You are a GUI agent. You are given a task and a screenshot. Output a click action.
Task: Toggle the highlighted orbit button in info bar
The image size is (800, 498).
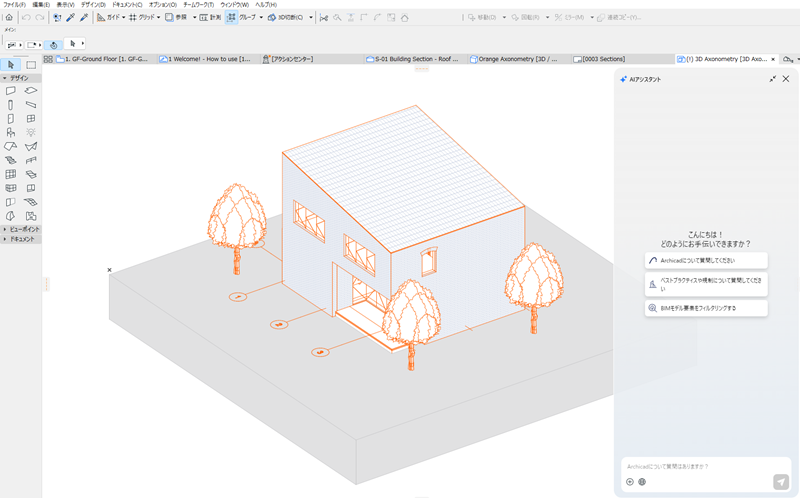point(54,45)
